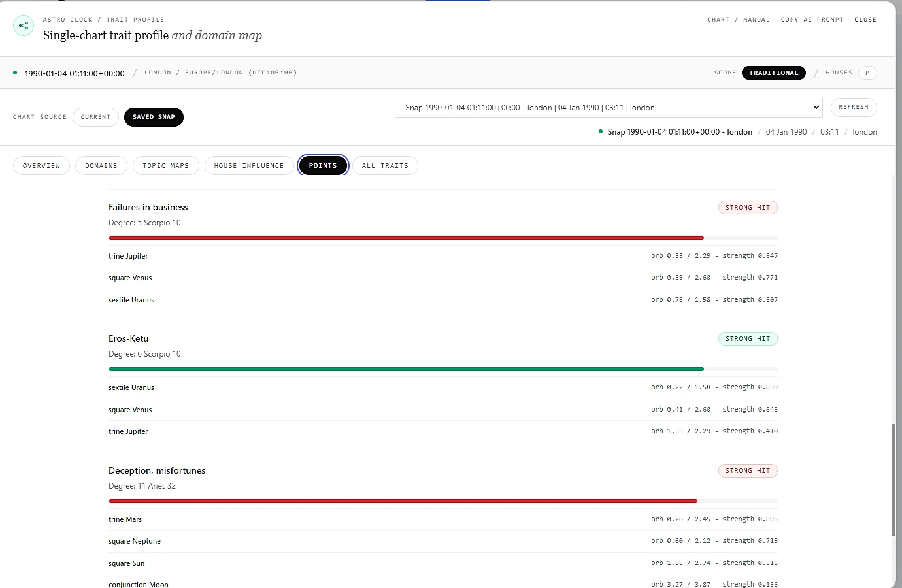Close the trait profile panel
This screenshot has width=902, height=588.
click(x=865, y=20)
